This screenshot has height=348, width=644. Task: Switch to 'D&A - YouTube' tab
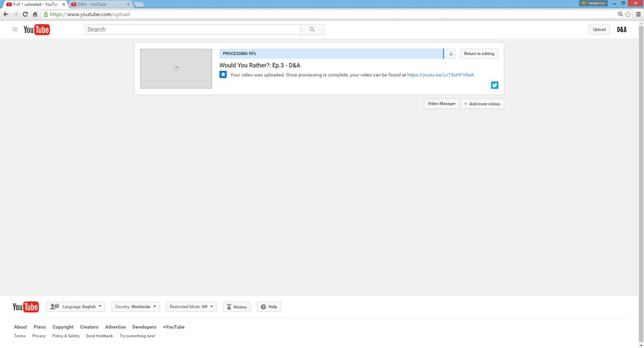click(x=100, y=4)
